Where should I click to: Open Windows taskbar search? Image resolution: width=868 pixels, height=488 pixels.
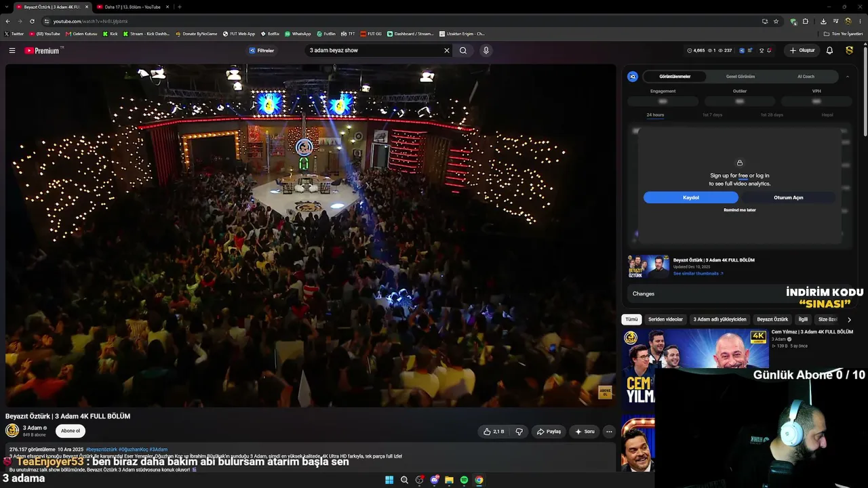[404, 480]
